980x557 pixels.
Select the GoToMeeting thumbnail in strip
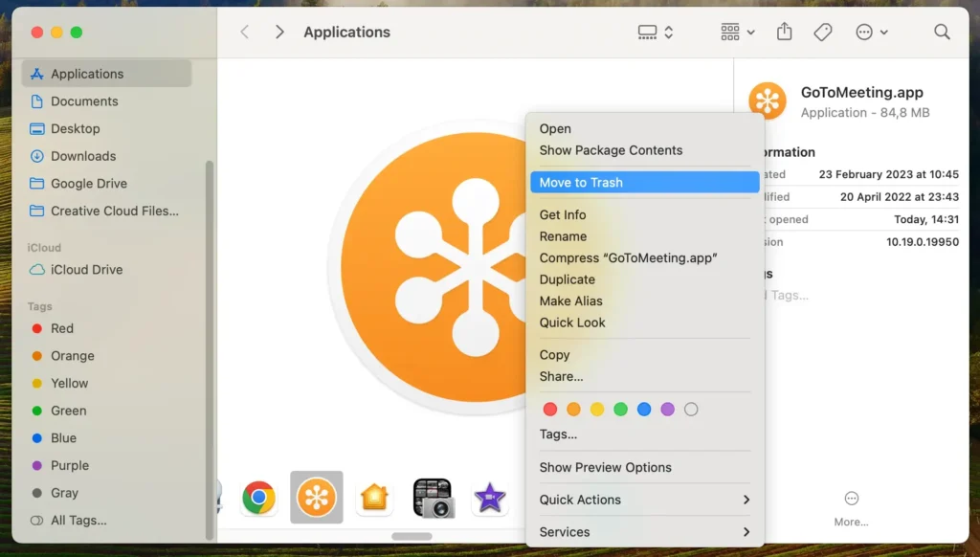[316, 498]
